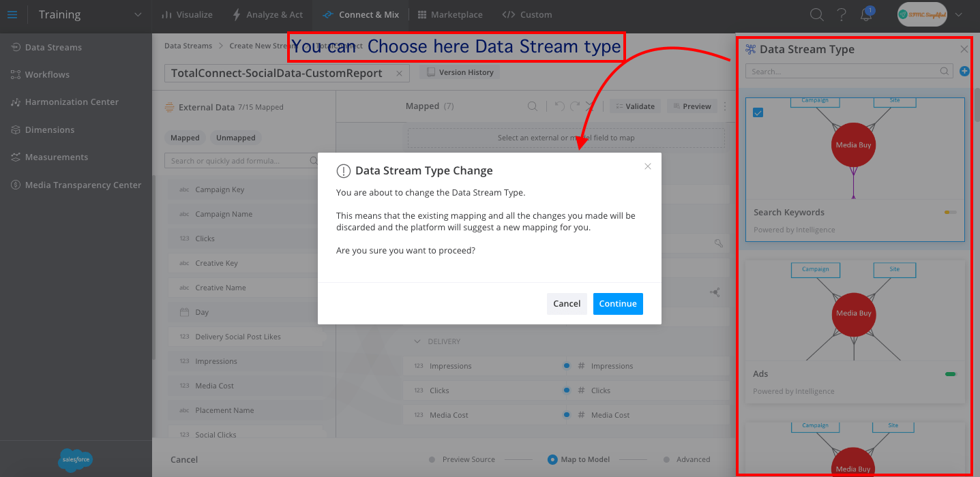Switch to the Connect & Mix tab
Screen dimensions: 980x477
coord(361,14)
